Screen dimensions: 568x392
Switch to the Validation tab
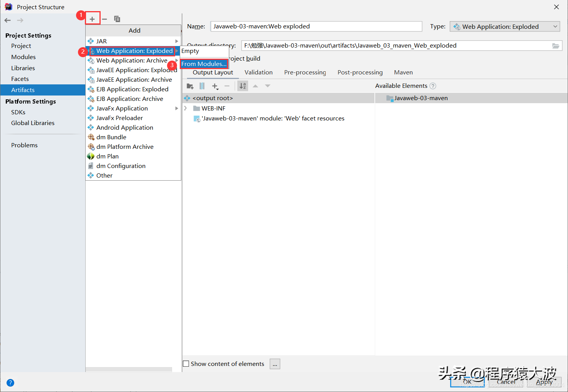coord(258,72)
